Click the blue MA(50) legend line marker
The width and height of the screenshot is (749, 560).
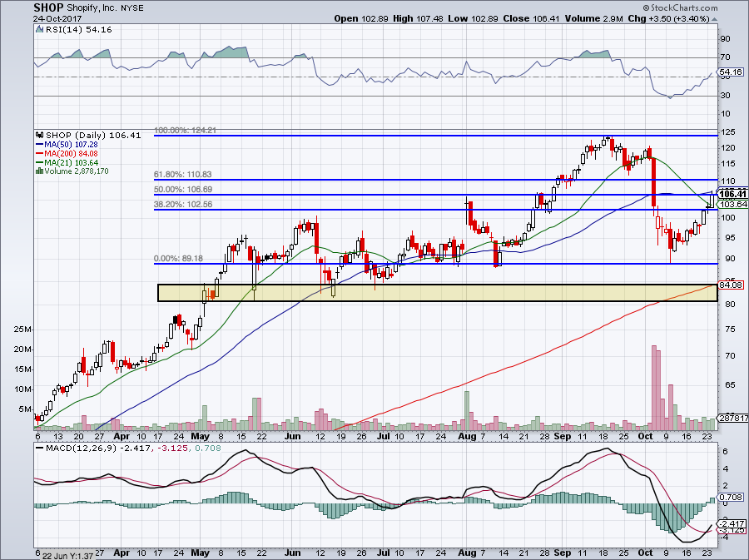click(x=40, y=144)
